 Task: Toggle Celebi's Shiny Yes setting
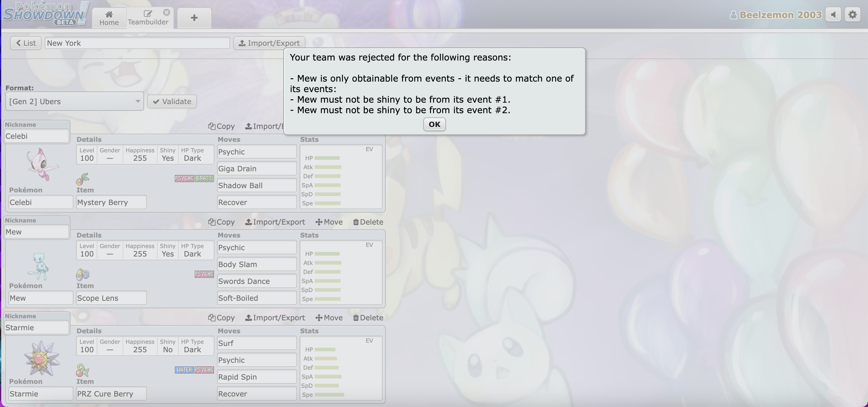point(168,154)
